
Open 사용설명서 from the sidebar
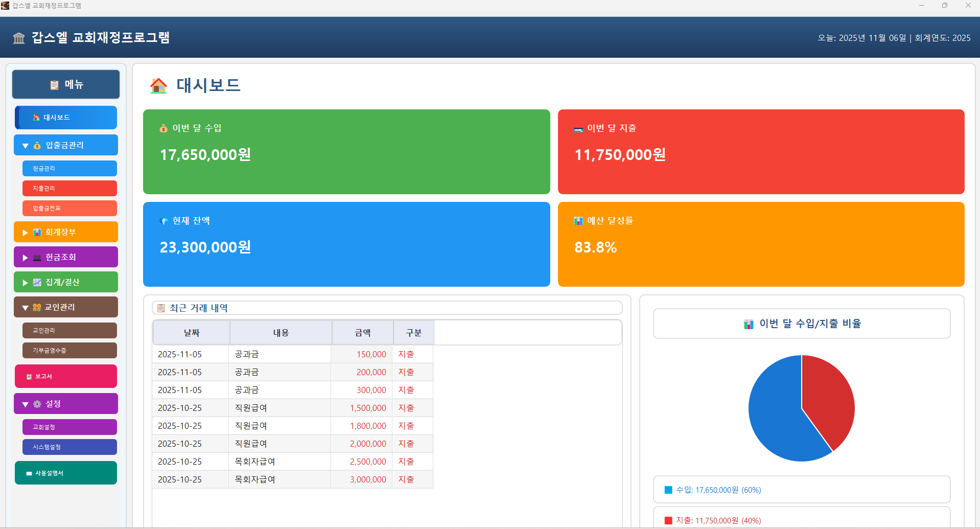(x=65, y=473)
